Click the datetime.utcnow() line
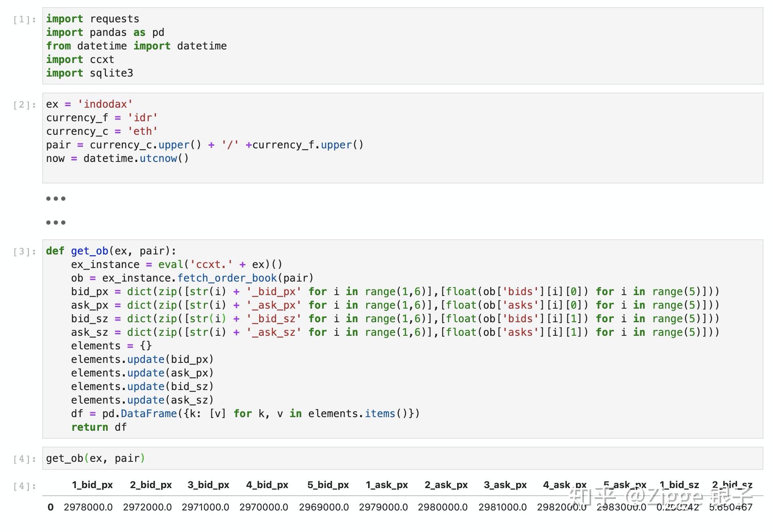The image size is (773, 532). (x=117, y=158)
